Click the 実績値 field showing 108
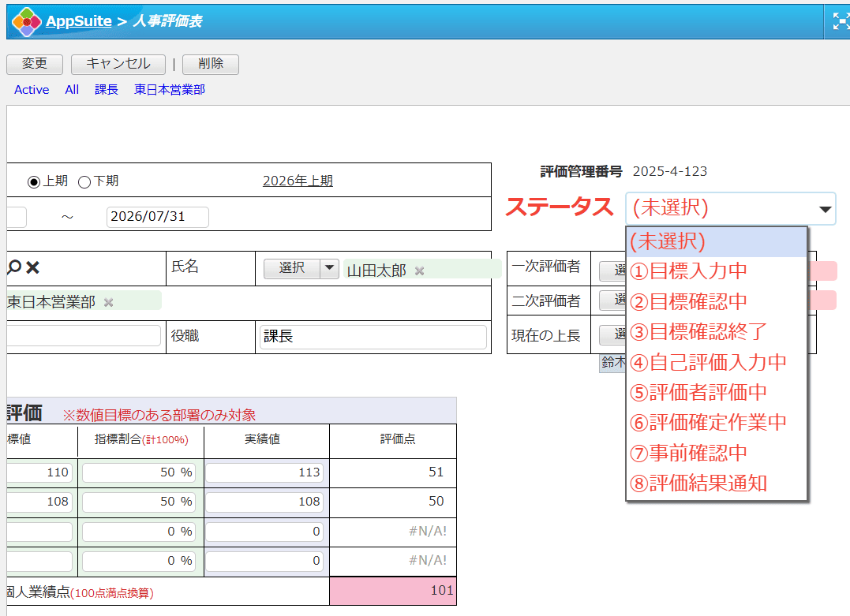Screen dimensions: 850x616 tap(264, 502)
